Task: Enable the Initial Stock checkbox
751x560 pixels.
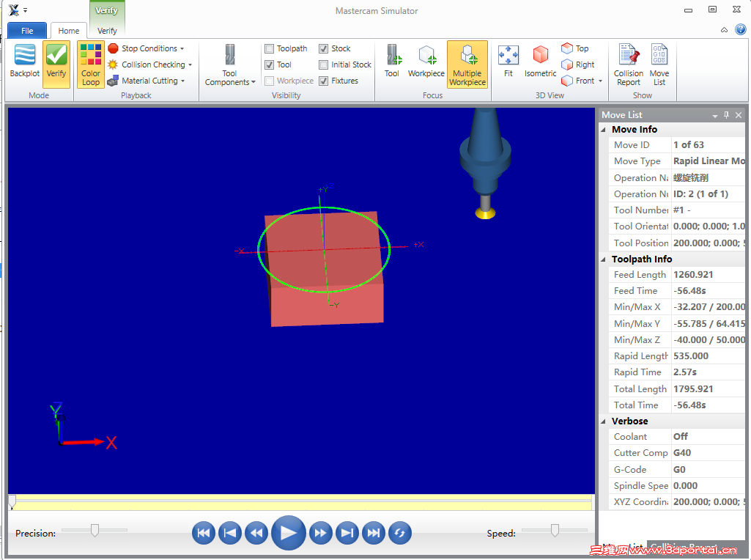Action: click(x=324, y=65)
